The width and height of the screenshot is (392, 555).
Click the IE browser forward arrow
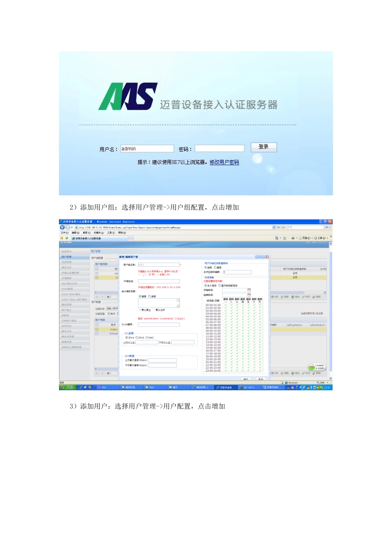tap(67, 228)
